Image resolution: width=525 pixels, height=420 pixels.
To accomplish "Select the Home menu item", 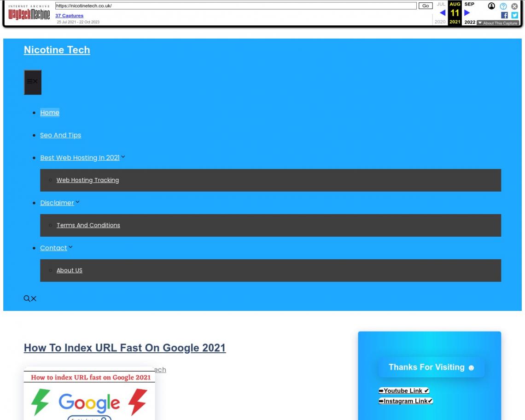I will point(50,112).
